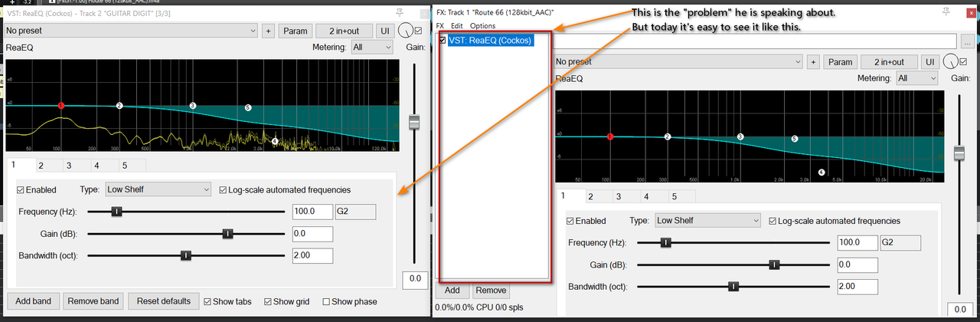
Task: Open Type Low Shelf dropdown in GUITAR DIGIT window
Action: (158, 189)
